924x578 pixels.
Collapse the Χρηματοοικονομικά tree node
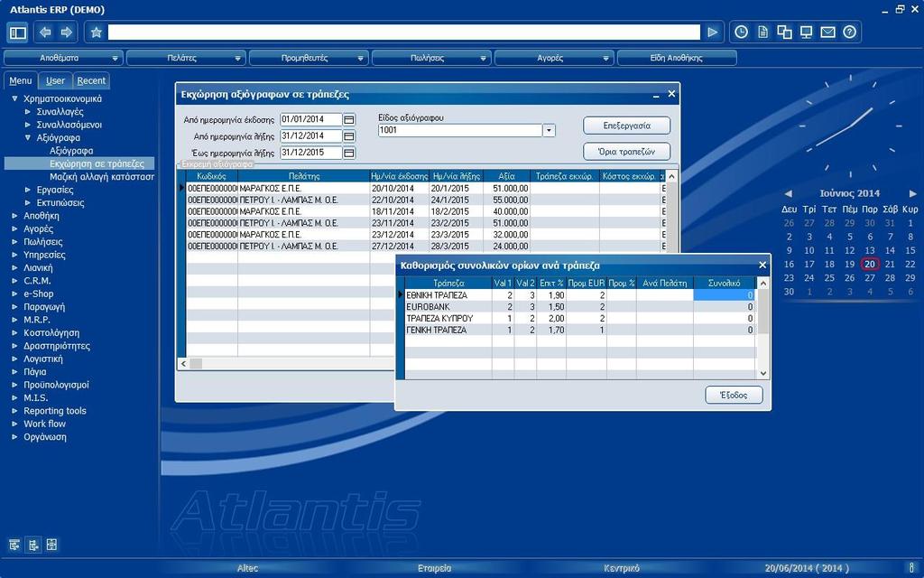click(x=14, y=98)
